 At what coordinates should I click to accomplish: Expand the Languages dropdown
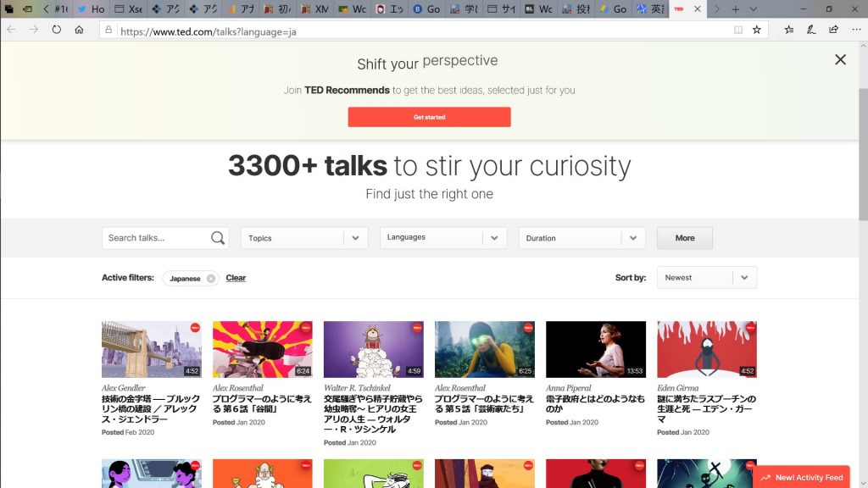point(443,238)
